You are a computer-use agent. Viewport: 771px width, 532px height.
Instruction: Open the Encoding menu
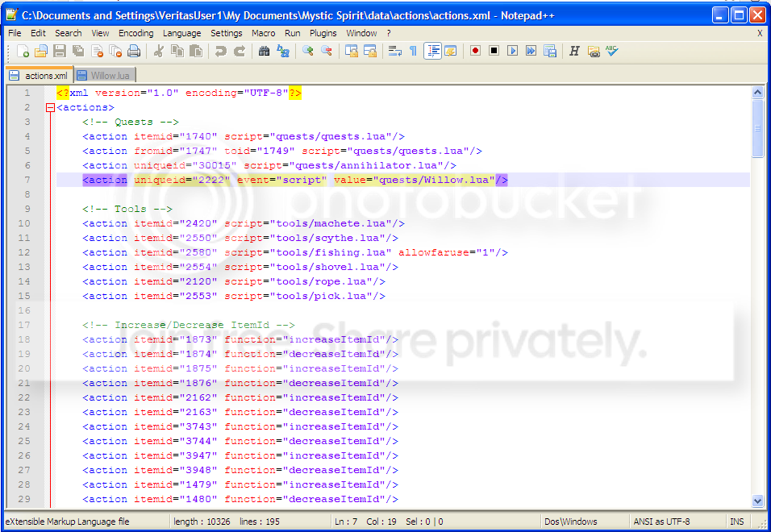click(135, 33)
